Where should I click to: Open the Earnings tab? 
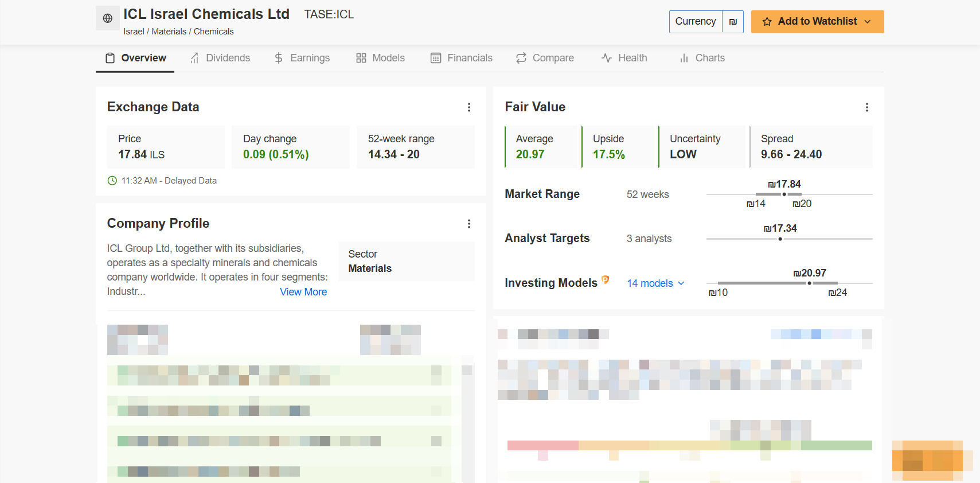pyautogui.click(x=302, y=58)
